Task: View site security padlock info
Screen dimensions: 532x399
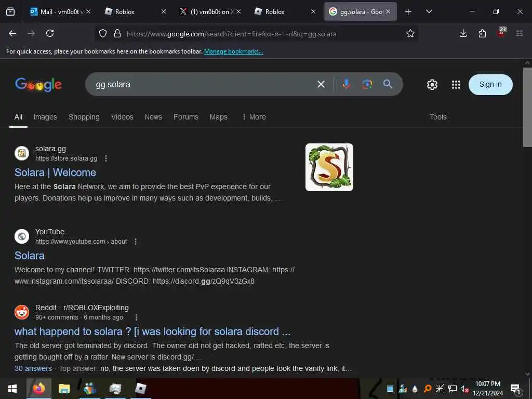Action: (x=117, y=33)
